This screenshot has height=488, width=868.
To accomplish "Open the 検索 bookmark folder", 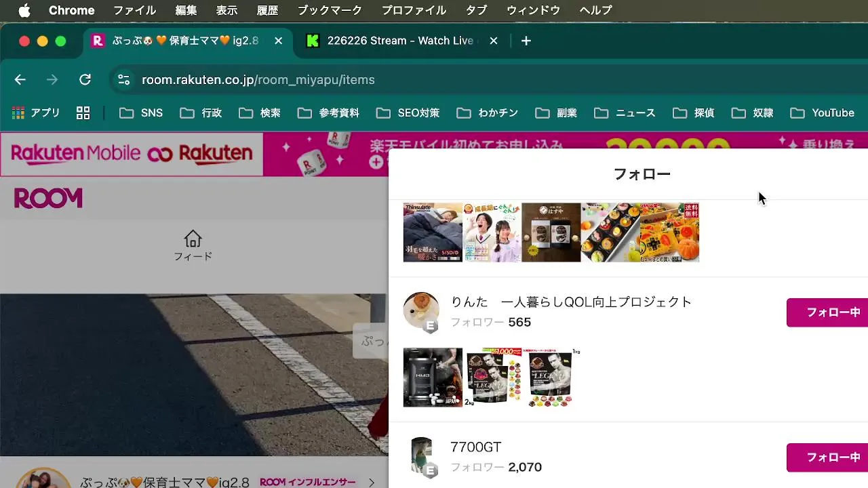I will [260, 113].
